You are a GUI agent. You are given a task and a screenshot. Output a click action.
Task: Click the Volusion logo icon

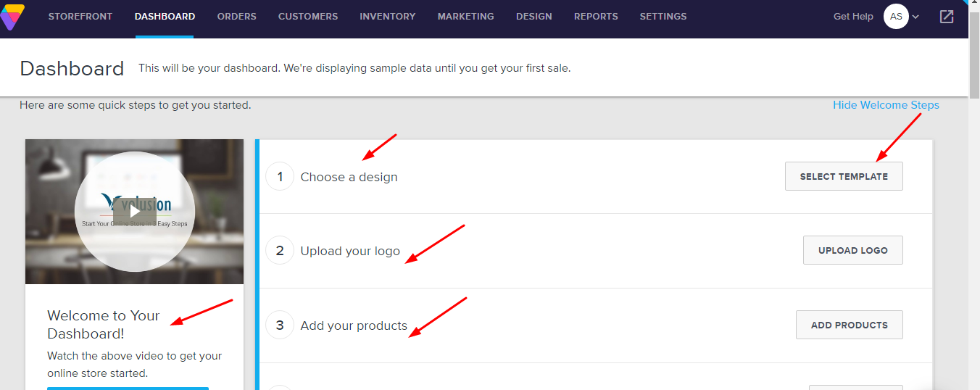pos(12,17)
